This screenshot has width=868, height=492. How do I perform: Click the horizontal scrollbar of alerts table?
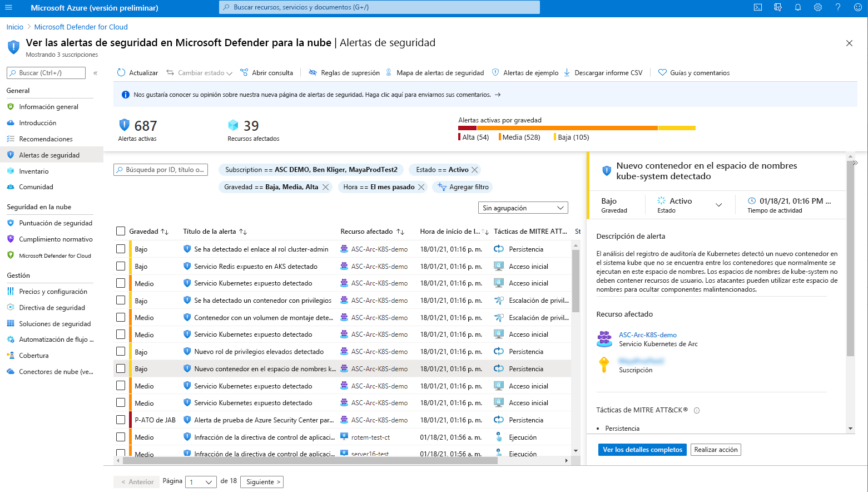coord(310,460)
